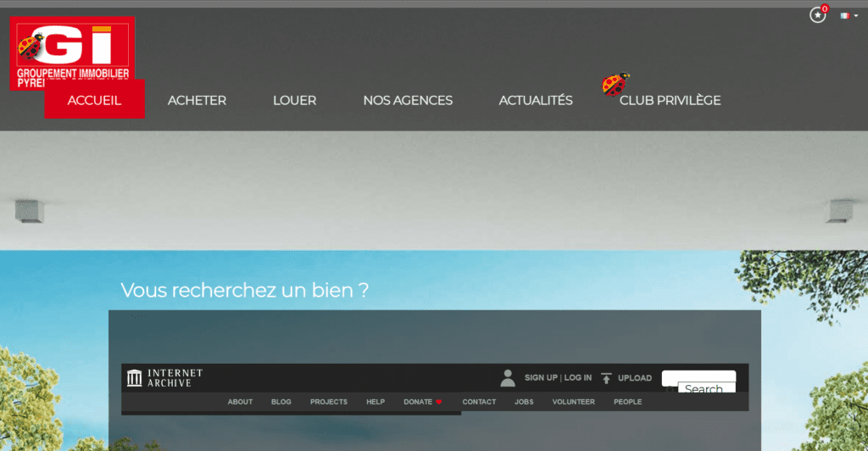
Task: Open the Actualités page
Action: (536, 99)
